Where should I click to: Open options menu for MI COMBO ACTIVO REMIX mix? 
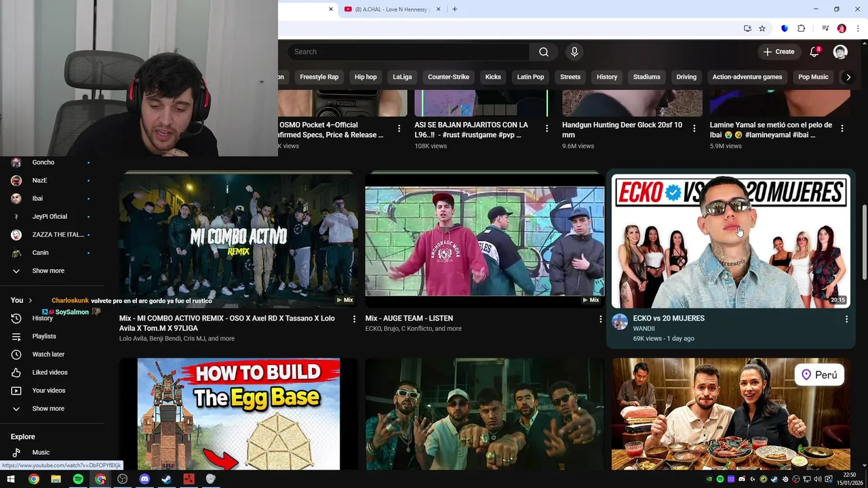click(353, 319)
